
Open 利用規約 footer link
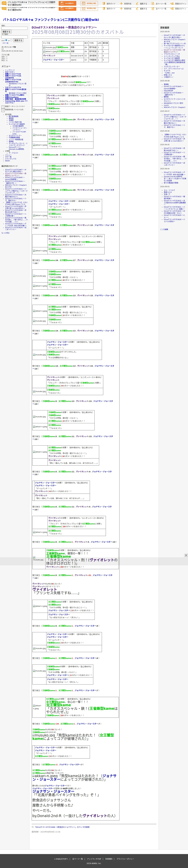109,859
